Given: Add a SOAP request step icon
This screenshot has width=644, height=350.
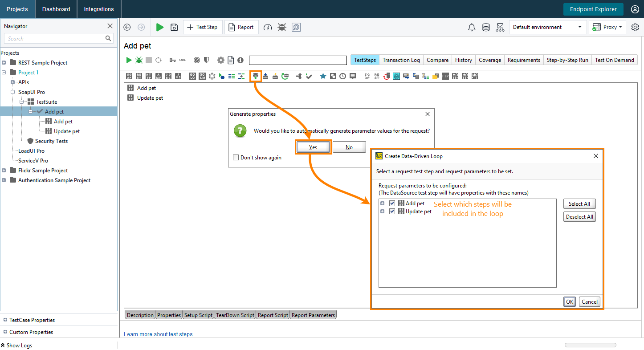Looking at the screenshot, I should 129,76.
